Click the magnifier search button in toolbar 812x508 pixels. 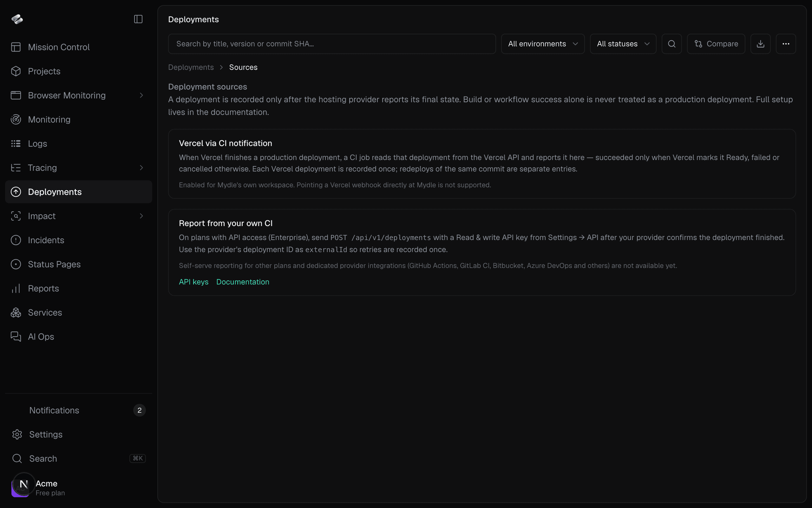pos(671,44)
